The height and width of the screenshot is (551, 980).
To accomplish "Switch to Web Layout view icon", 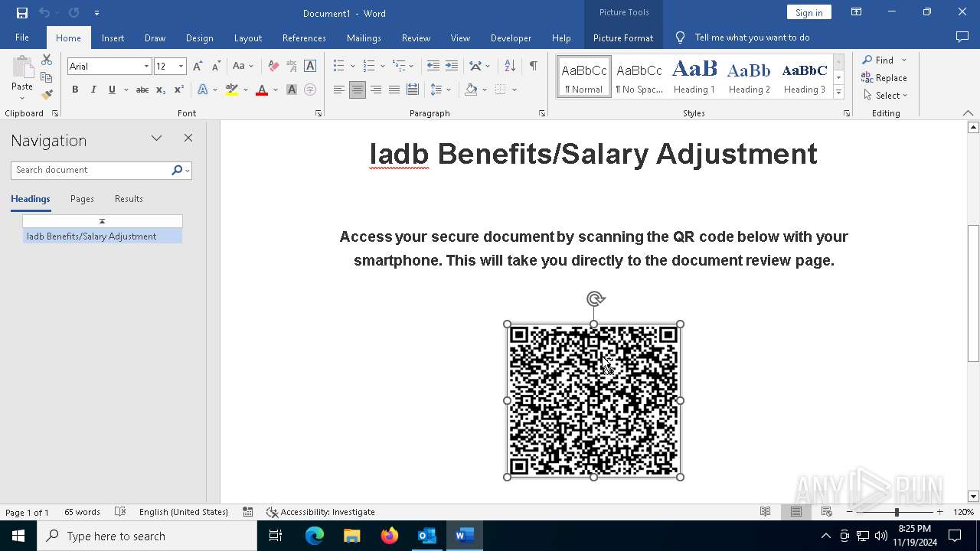I will [827, 512].
